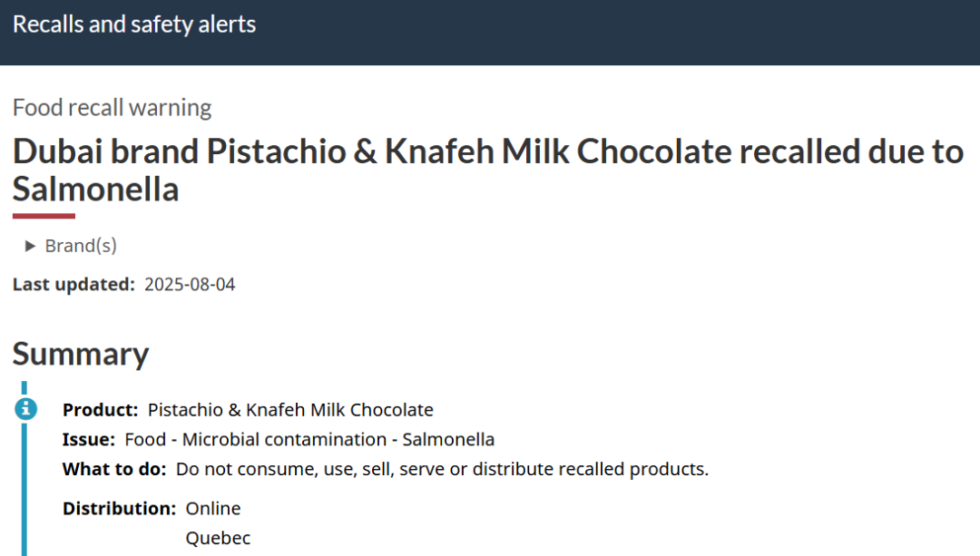The height and width of the screenshot is (556, 980).
Task: Click the Last updated label
Action: click(73, 284)
